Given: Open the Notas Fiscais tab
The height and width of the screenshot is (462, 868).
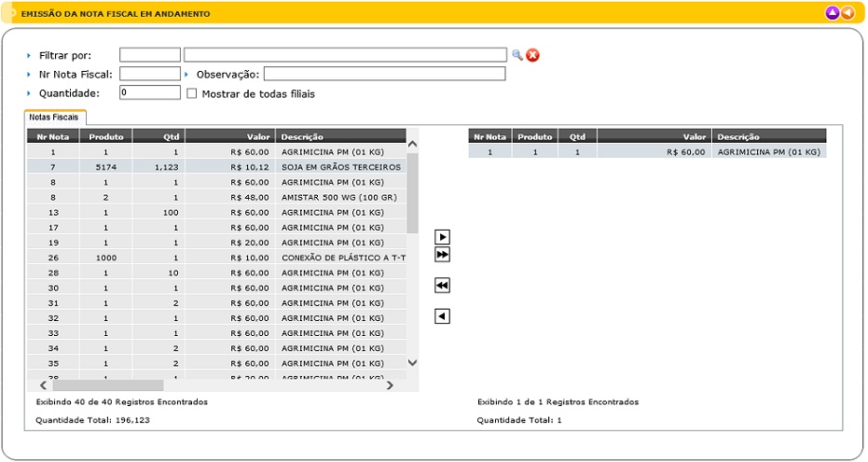Looking at the screenshot, I should click(x=55, y=117).
